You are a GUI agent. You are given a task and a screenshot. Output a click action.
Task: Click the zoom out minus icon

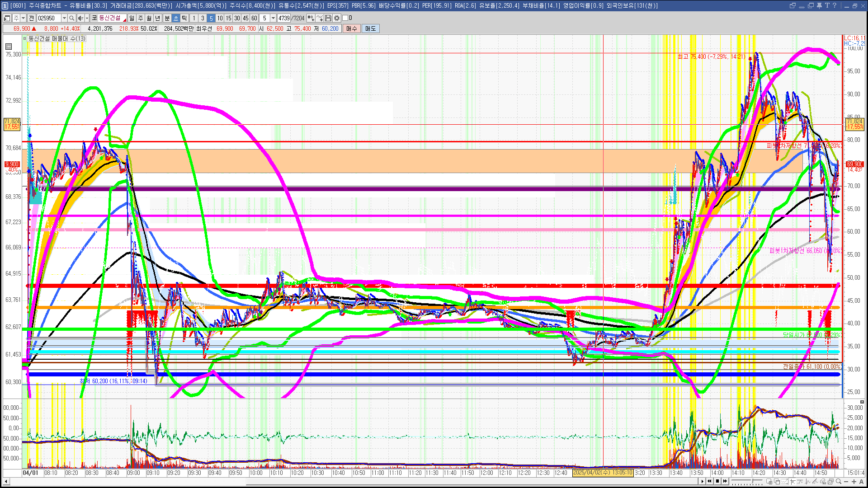846,482
